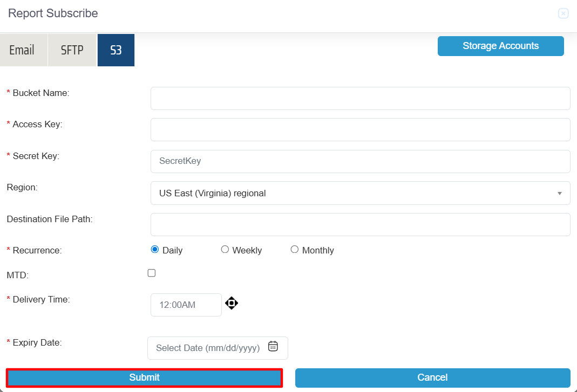This screenshot has width=577, height=392.
Task: Close the Report Subscribe dialog
Action: [563, 13]
